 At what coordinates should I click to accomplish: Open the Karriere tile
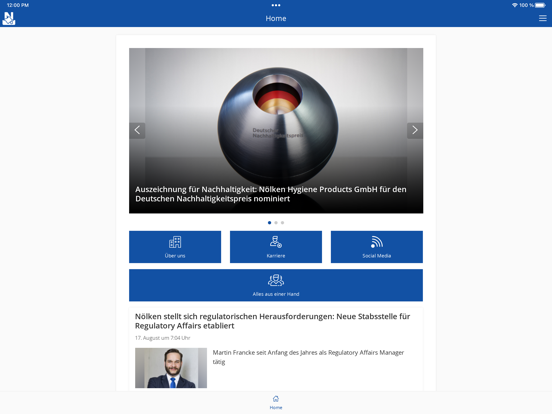(276, 247)
